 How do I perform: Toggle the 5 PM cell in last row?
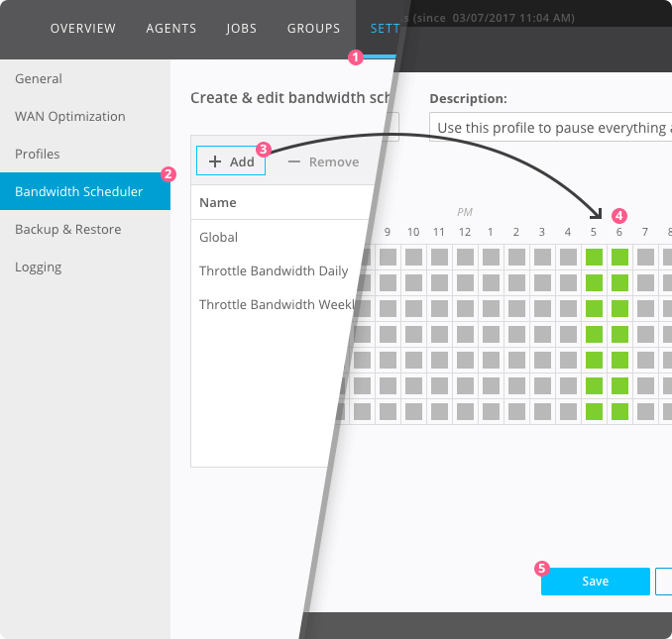[x=594, y=411]
